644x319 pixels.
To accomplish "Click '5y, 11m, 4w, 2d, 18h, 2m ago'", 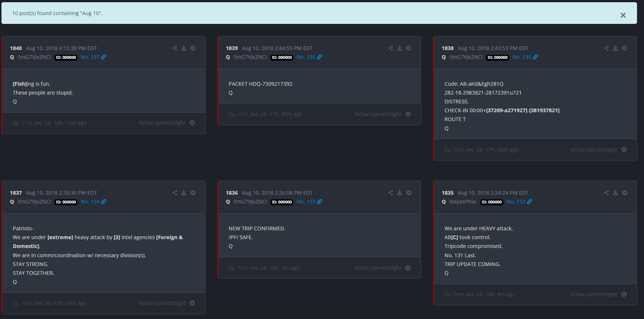I will pos(264,268).
